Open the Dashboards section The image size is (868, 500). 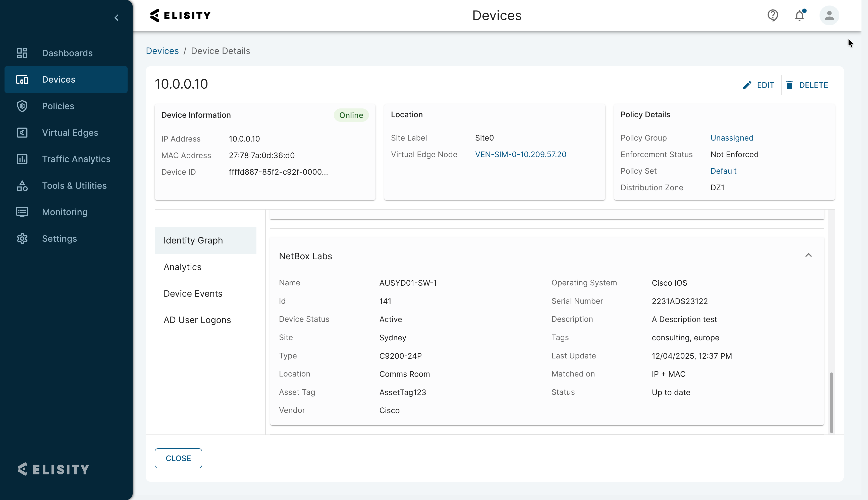tap(67, 53)
